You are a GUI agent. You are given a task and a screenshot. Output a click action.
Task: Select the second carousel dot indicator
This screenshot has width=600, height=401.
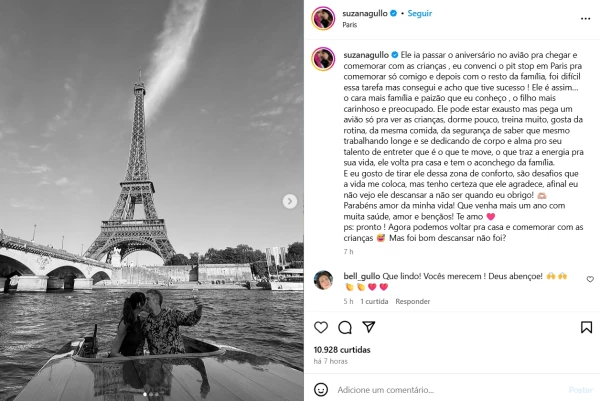[x=151, y=394]
